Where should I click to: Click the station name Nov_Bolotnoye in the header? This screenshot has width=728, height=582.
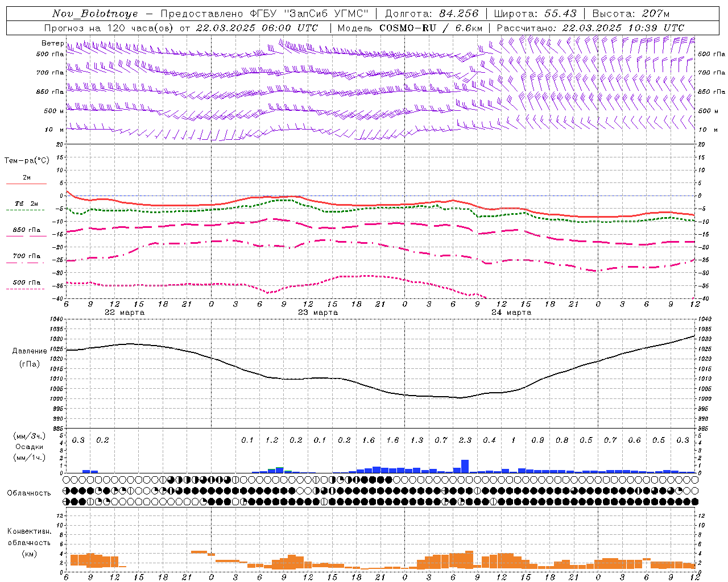(x=95, y=14)
